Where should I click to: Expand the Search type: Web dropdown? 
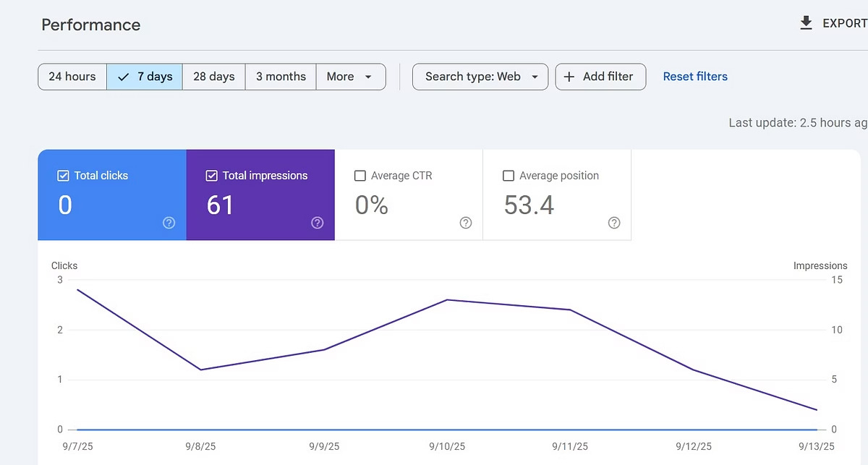[480, 77]
